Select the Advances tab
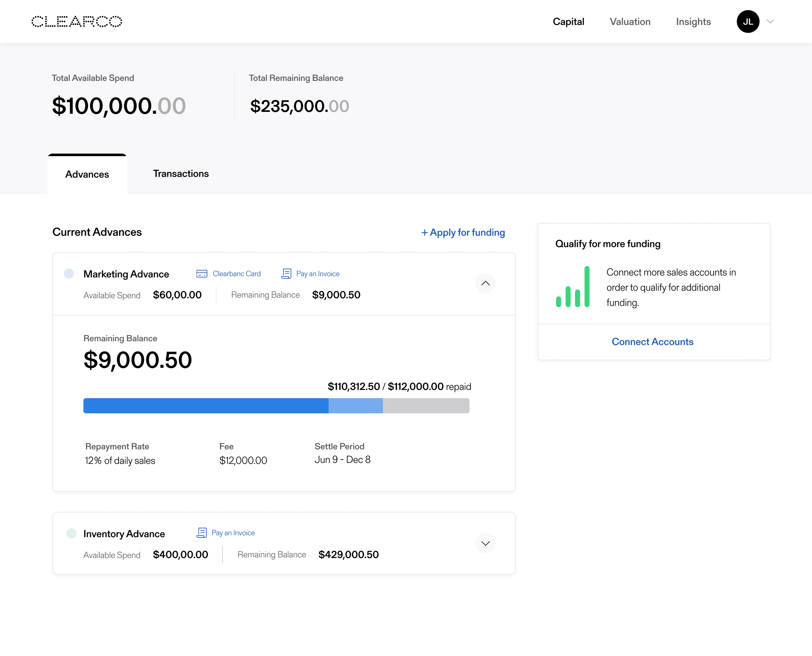Image resolution: width=812 pixels, height=656 pixels. coord(87,174)
